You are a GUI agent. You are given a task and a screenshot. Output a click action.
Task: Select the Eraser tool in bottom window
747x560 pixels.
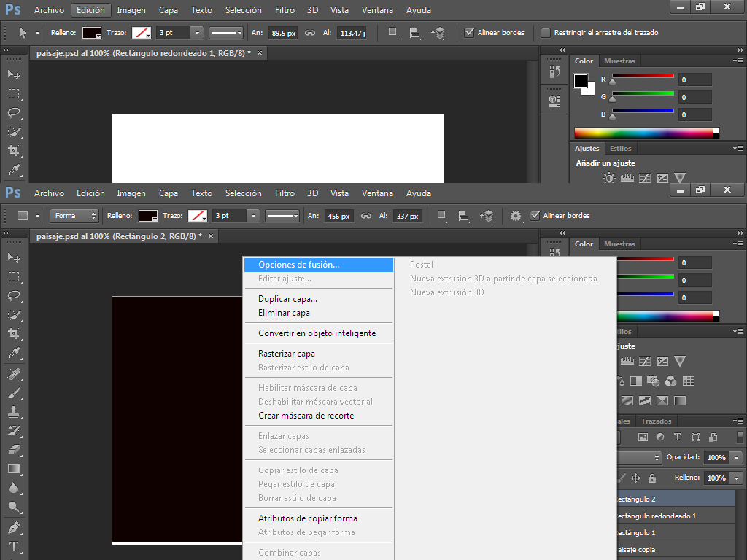[x=14, y=450]
